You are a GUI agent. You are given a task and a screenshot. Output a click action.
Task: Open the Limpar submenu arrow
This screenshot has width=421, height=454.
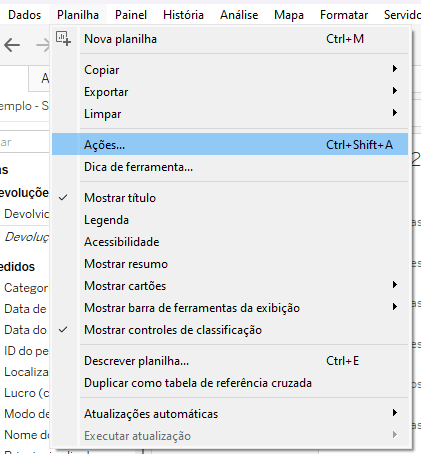tap(395, 113)
